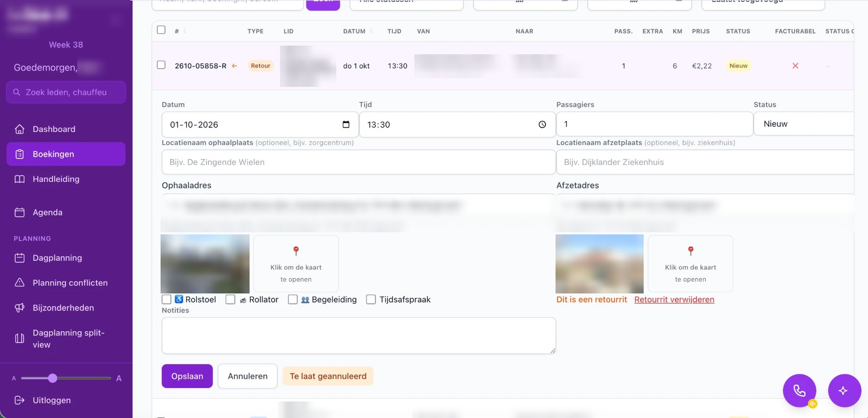Click the large A beside the font slider
Viewport: 868px width, 418px height.
(119, 378)
